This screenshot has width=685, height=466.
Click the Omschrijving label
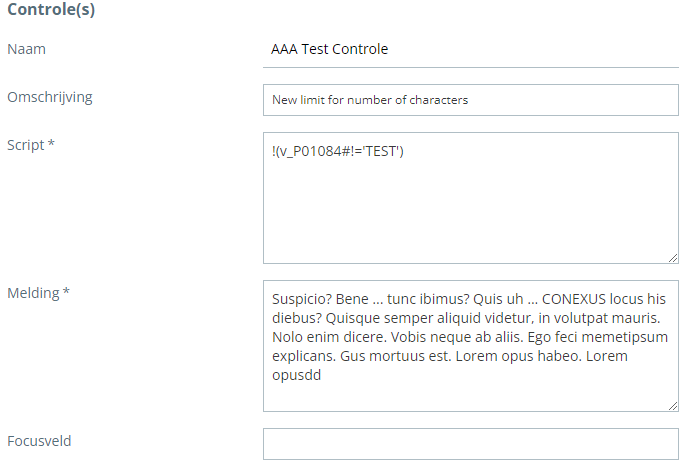[x=49, y=97]
